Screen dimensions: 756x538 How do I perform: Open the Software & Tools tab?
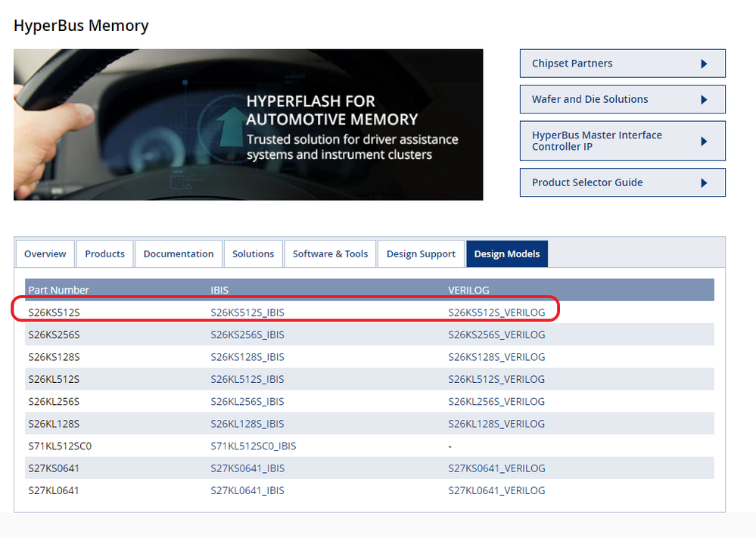coord(330,253)
